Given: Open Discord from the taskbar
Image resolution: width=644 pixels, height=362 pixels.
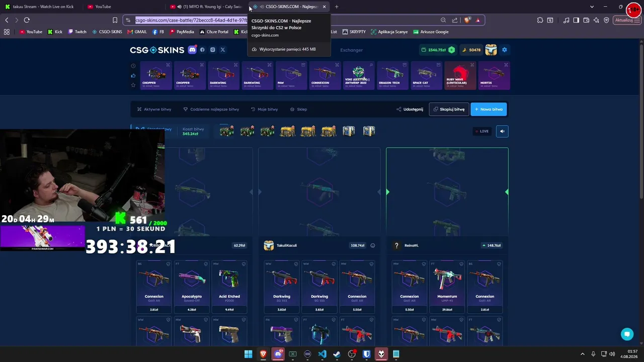Looking at the screenshot, I should [x=278, y=354].
